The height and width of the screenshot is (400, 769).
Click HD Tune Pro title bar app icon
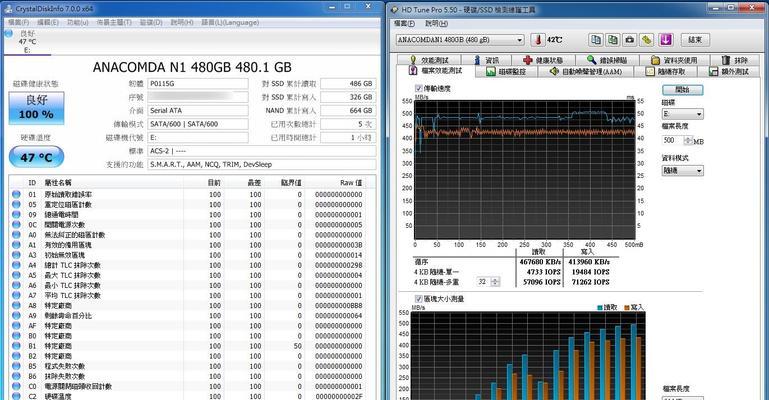pos(395,9)
